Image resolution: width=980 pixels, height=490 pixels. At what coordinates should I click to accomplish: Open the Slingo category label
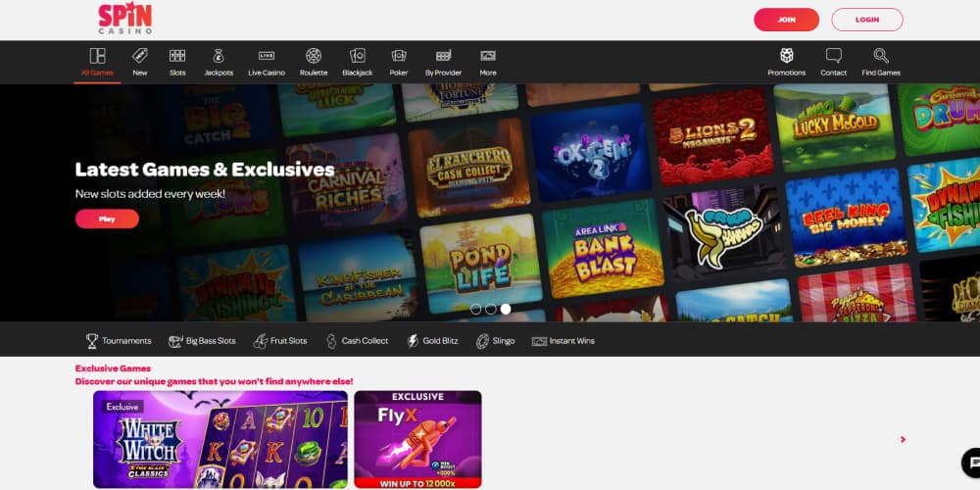pyautogui.click(x=504, y=341)
